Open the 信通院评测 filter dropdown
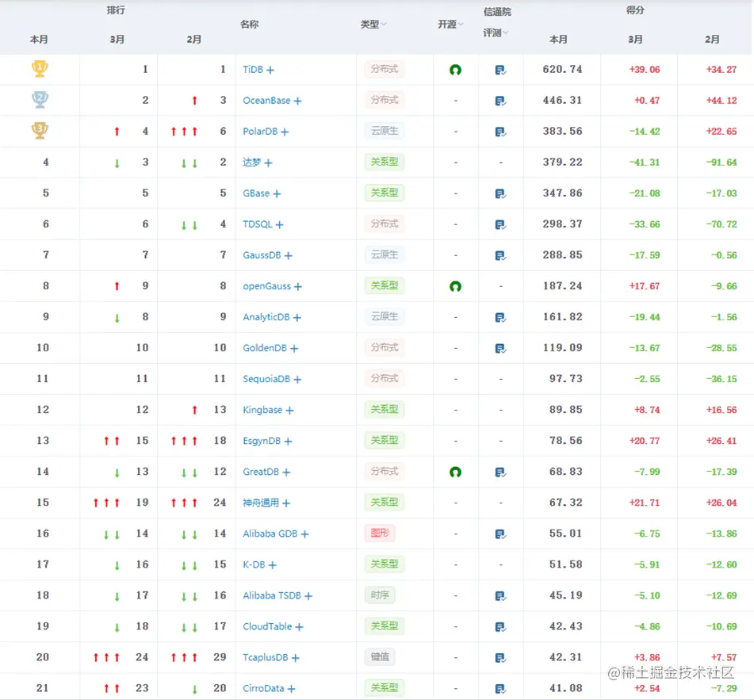Viewport: 754px width, 700px height. (497, 22)
